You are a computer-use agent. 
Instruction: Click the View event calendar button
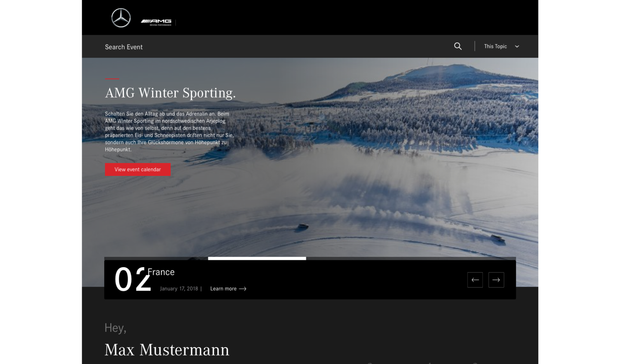[x=137, y=169]
